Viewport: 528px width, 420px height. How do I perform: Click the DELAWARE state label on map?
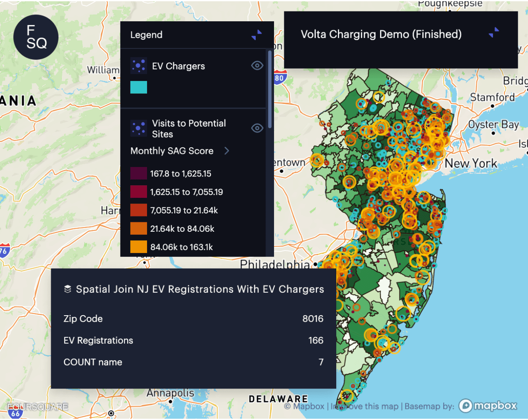(x=278, y=399)
